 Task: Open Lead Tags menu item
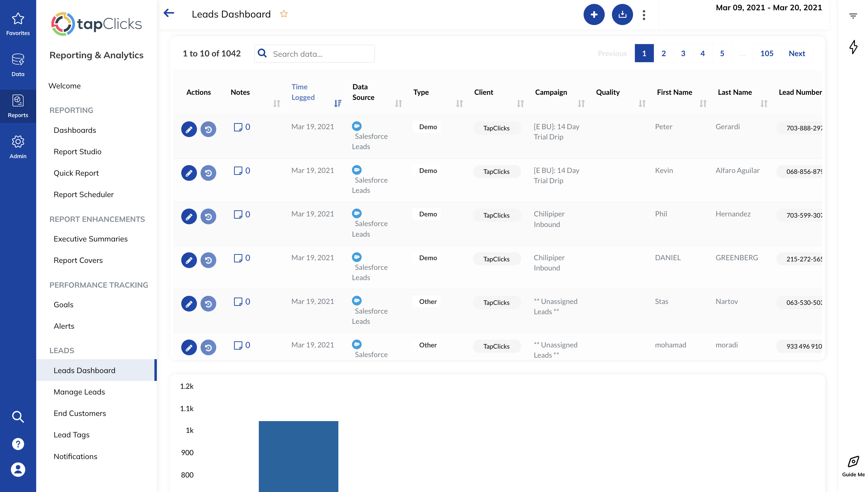tap(71, 435)
